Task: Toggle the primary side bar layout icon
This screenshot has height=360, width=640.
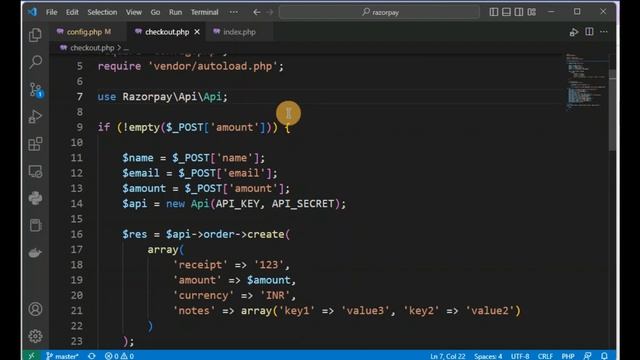Action: coord(493,12)
